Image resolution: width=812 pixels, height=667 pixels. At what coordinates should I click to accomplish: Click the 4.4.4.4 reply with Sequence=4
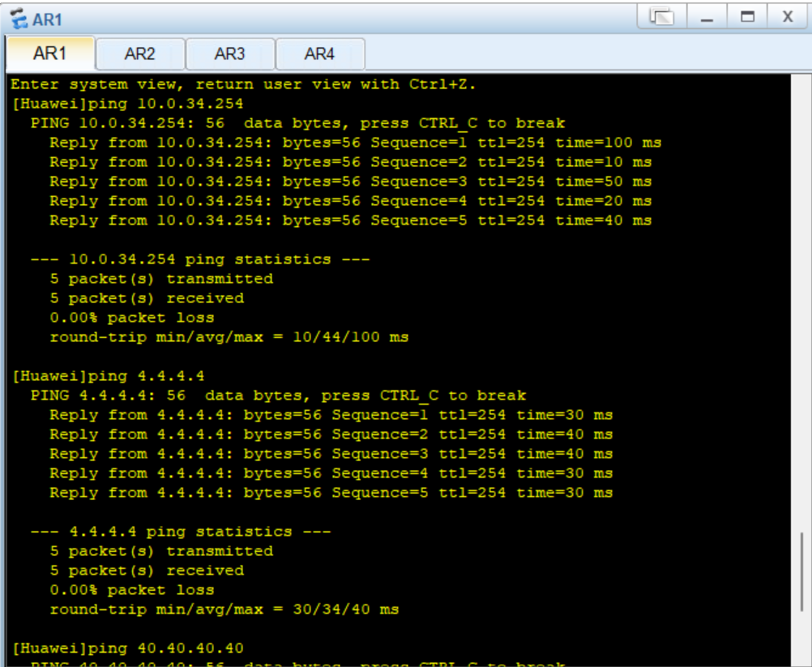(331, 473)
